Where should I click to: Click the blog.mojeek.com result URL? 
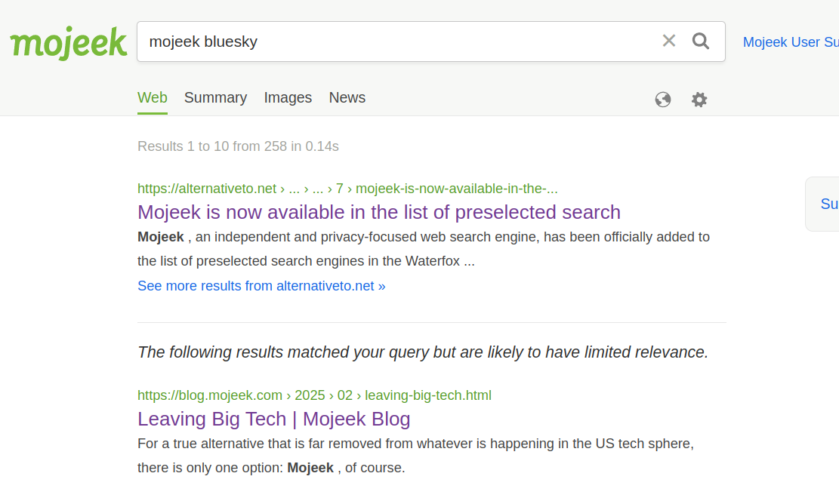pyautogui.click(x=314, y=395)
